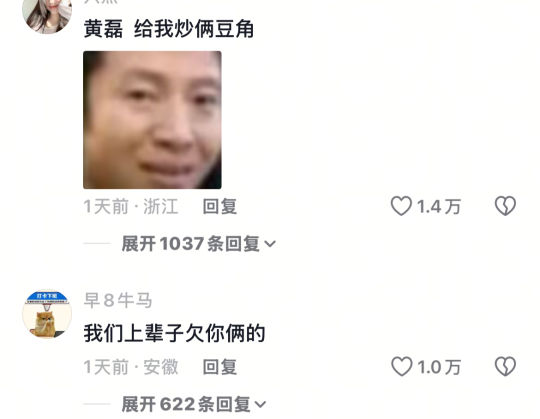Dislike the 我们上辈子欠你俩的 comment
The height and width of the screenshot is (419, 540).
[x=505, y=366]
